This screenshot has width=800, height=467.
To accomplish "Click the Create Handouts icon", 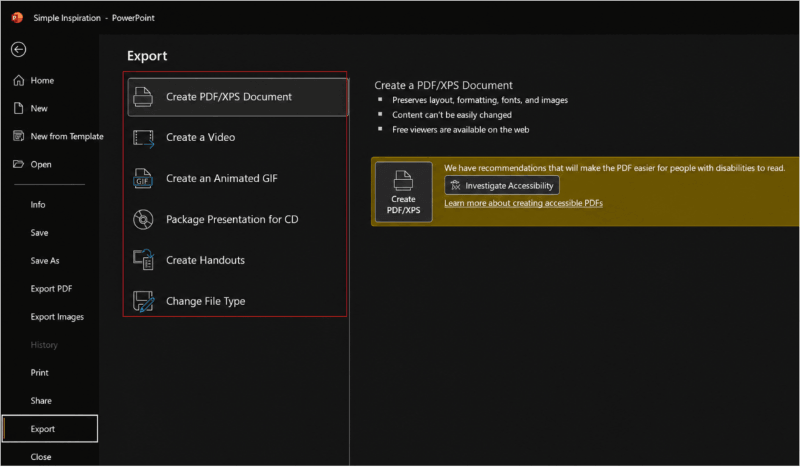I will (143, 260).
